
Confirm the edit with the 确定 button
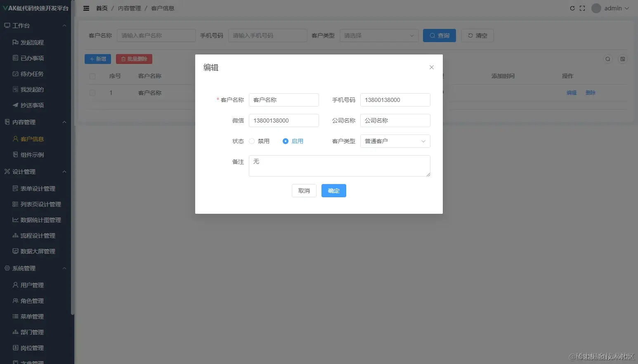point(333,191)
